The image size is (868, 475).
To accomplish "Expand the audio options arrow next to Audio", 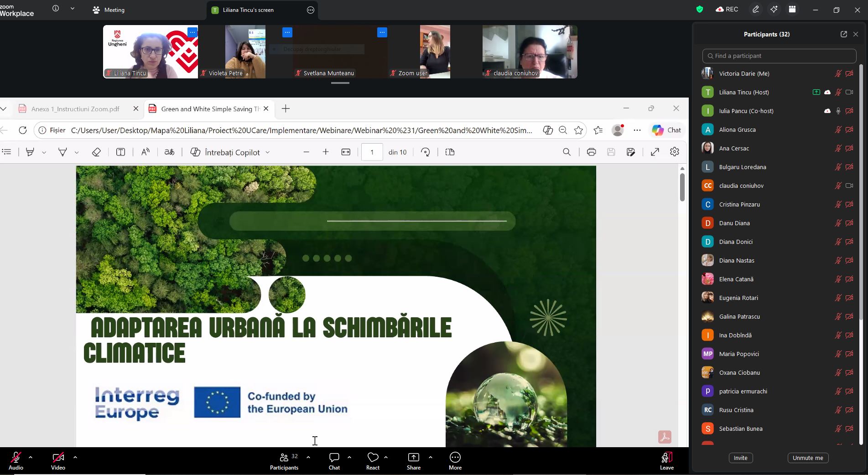I will click(31, 457).
